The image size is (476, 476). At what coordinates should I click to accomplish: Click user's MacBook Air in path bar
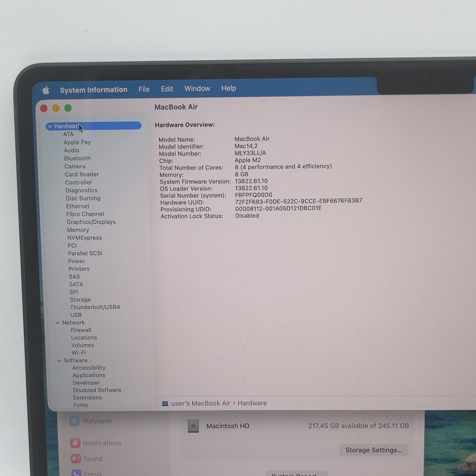pos(201,403)
